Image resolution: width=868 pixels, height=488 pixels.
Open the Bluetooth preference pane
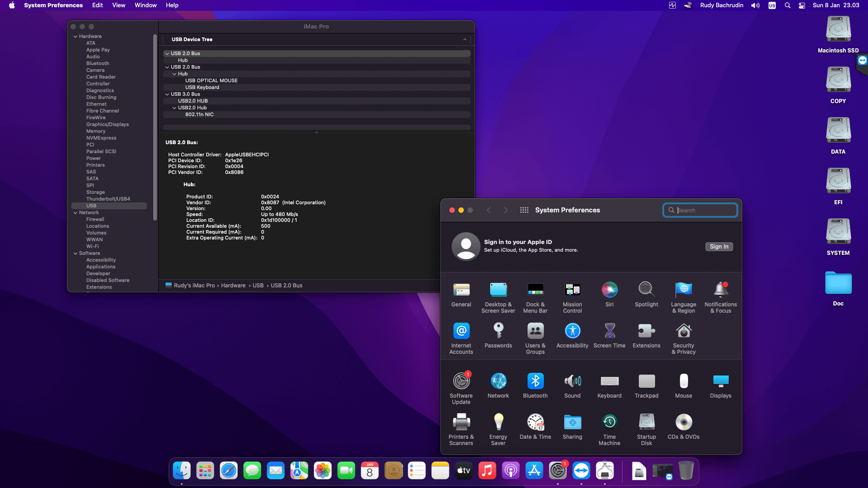coord(535,381)
